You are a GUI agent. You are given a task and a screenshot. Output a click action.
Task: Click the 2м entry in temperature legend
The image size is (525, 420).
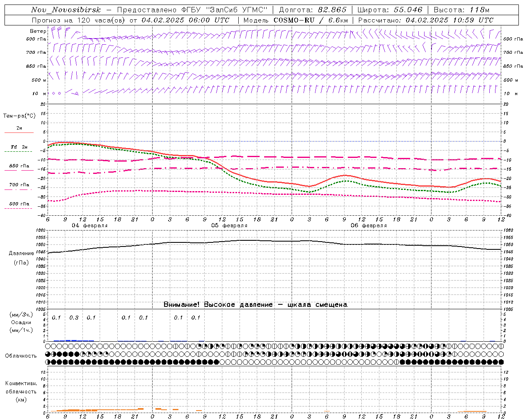pyautogui.click(x=19, y=128)
